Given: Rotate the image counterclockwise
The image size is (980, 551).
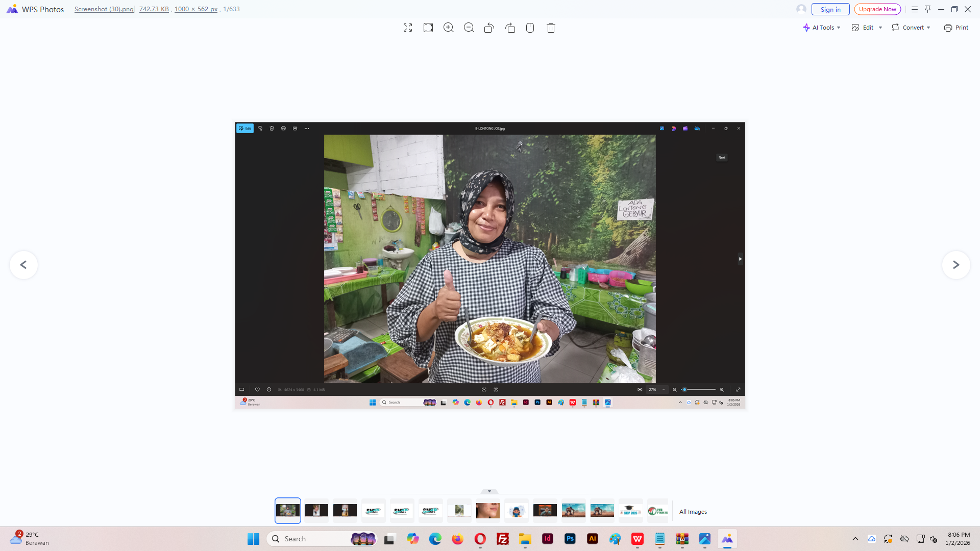Looking at the screenshot, I should click(489, 28).
